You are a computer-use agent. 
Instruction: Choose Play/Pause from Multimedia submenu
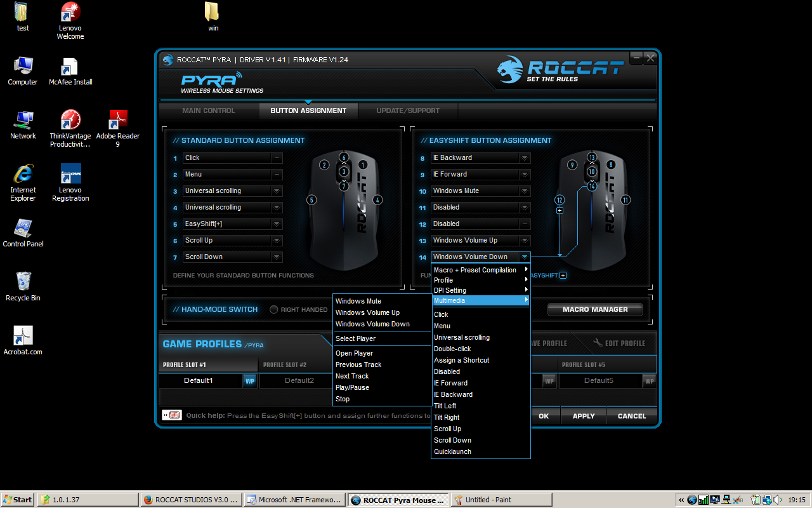point(383,387)
